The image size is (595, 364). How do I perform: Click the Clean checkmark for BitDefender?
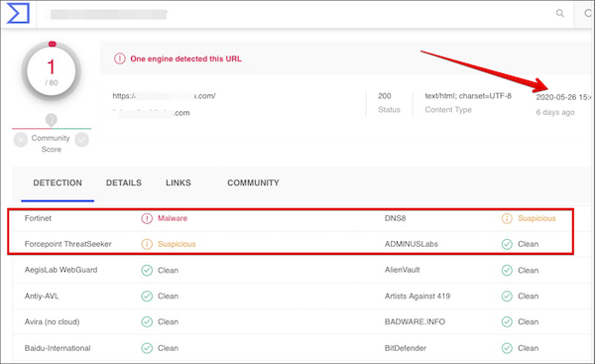(x=507, y=348)
